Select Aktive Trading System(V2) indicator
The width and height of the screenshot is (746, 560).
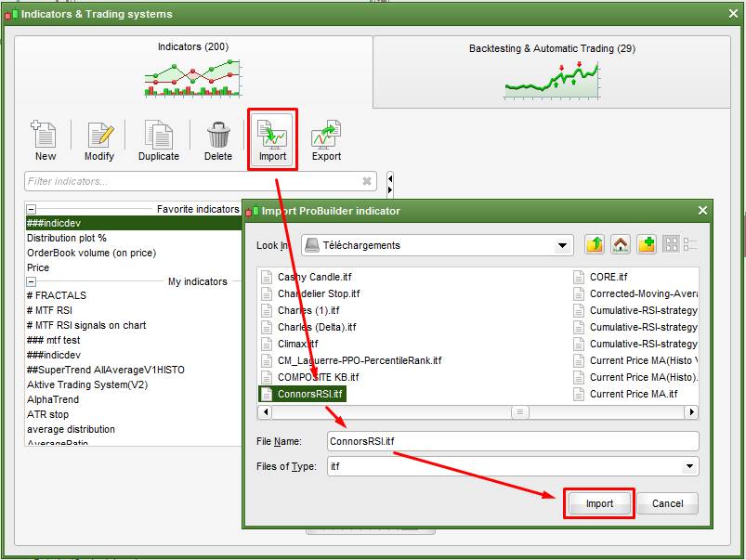(87, 384)
